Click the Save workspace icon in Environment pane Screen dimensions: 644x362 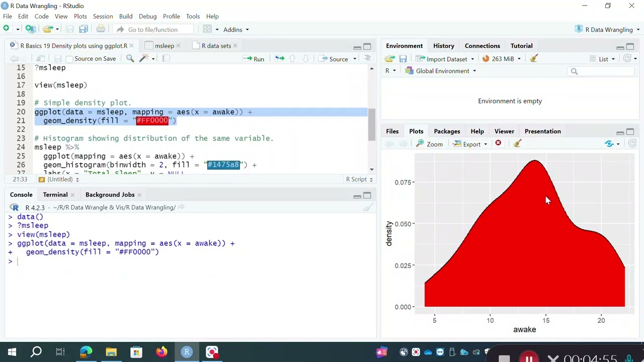[x=403, y=59]
